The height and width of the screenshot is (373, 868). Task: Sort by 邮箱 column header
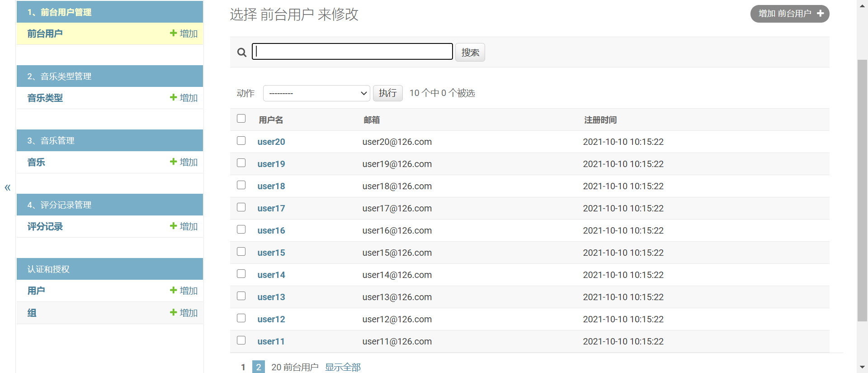(372, 120)
